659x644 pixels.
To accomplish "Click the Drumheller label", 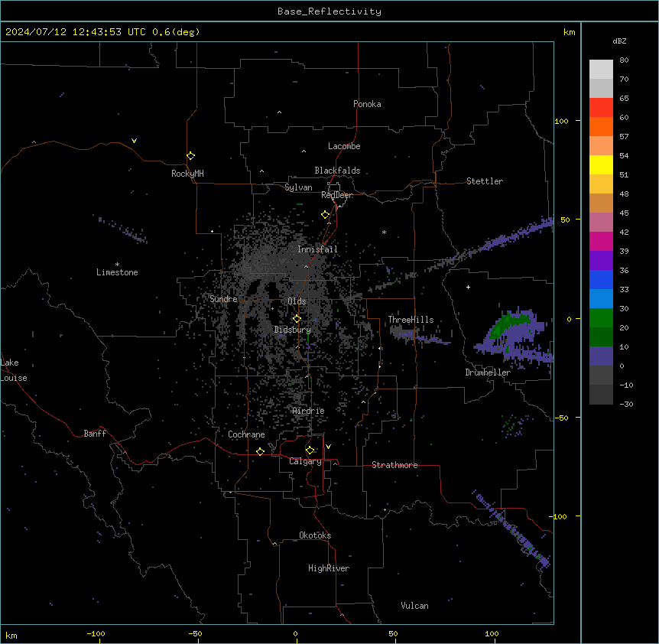I will point(488,372).
